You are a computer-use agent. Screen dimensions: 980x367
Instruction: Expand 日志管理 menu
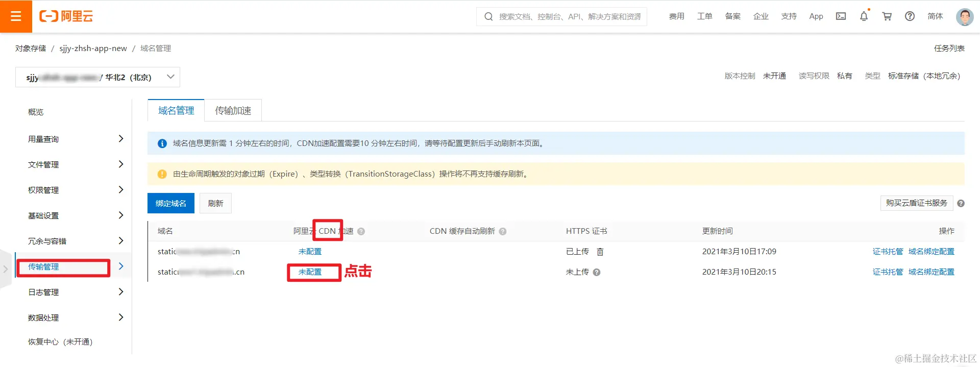click(x=121, y=292)
